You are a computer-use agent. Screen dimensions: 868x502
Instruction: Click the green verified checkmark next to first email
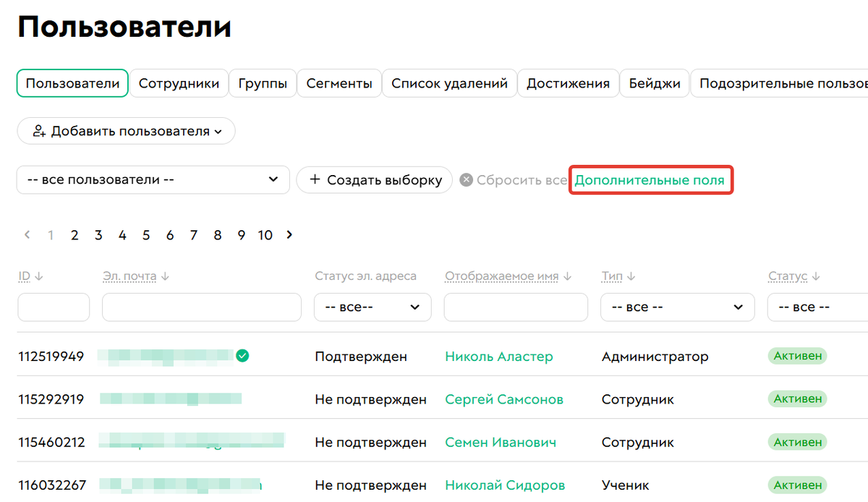click(243, 356)
